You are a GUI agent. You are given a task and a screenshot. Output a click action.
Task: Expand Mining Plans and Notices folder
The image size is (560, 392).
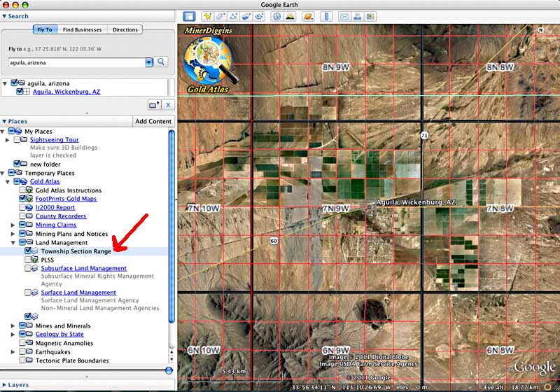click(13, 234)
